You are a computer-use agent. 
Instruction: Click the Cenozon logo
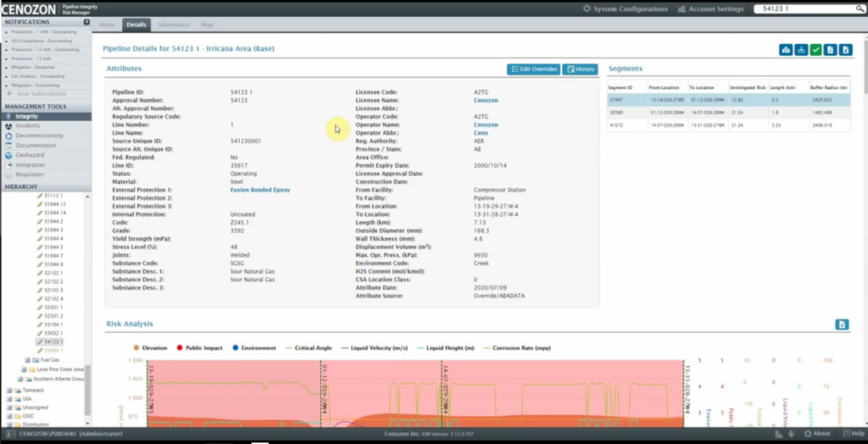tap(28, 8)
